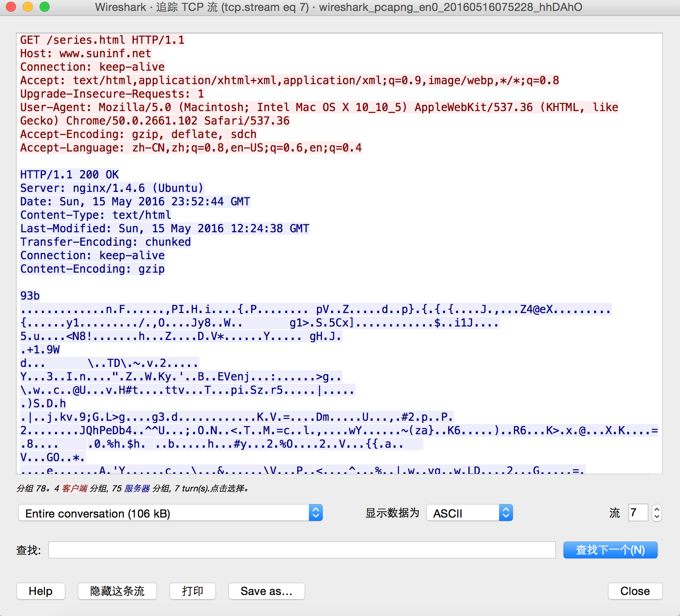Click the 'Connection: keep-alive' request header
Screen dimensions: 680x616
point(93,67)
